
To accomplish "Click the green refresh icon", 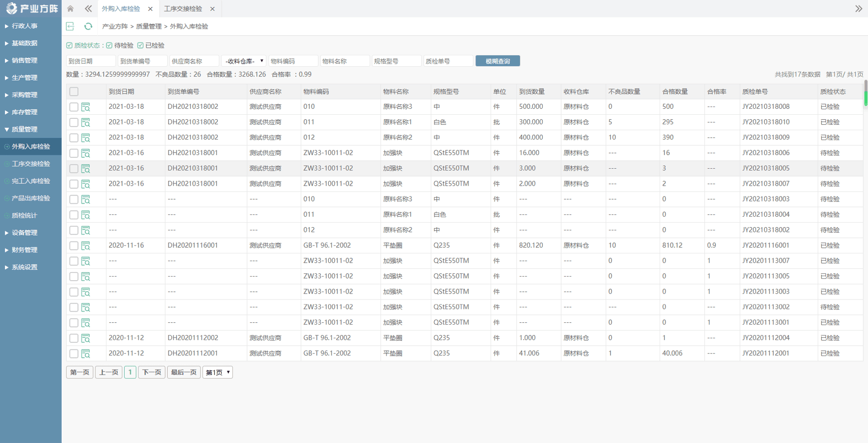I will (x=88, y=27).
